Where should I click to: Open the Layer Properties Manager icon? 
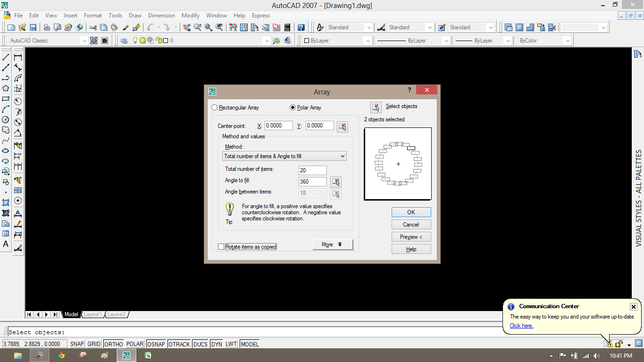pos(124,41)
